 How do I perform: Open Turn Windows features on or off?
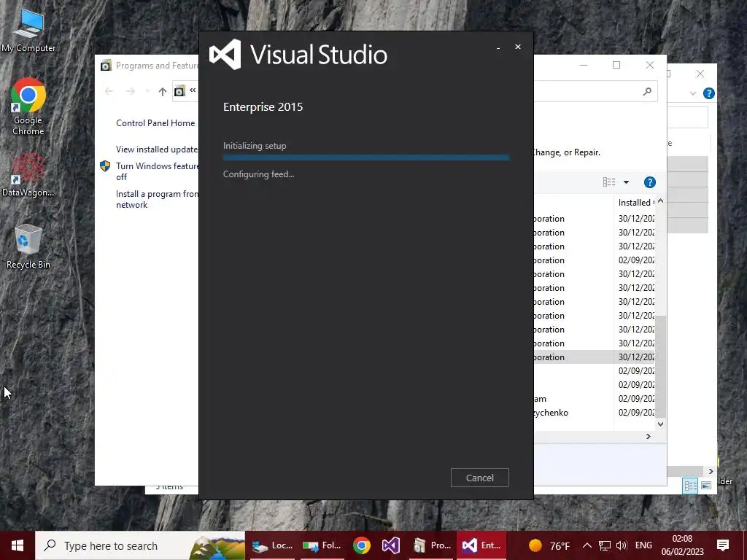(x=157, y=171)
